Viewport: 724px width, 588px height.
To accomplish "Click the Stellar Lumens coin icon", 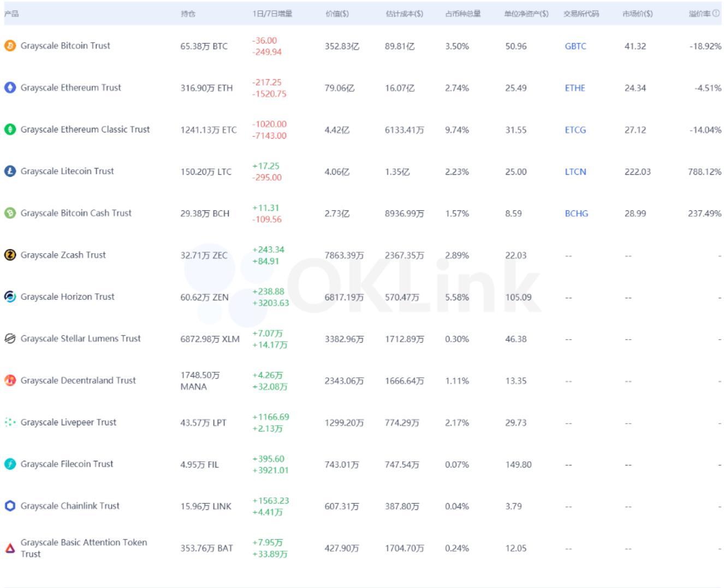I will [10, 338].
